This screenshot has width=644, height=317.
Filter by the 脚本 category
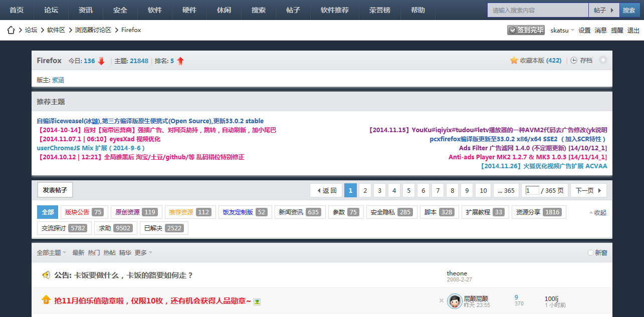coord(439,212)
